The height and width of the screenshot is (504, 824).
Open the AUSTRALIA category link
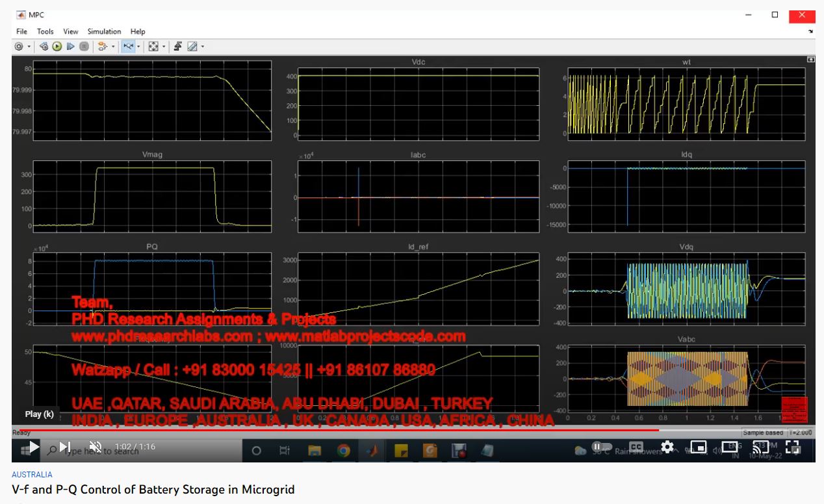(32, 475)
